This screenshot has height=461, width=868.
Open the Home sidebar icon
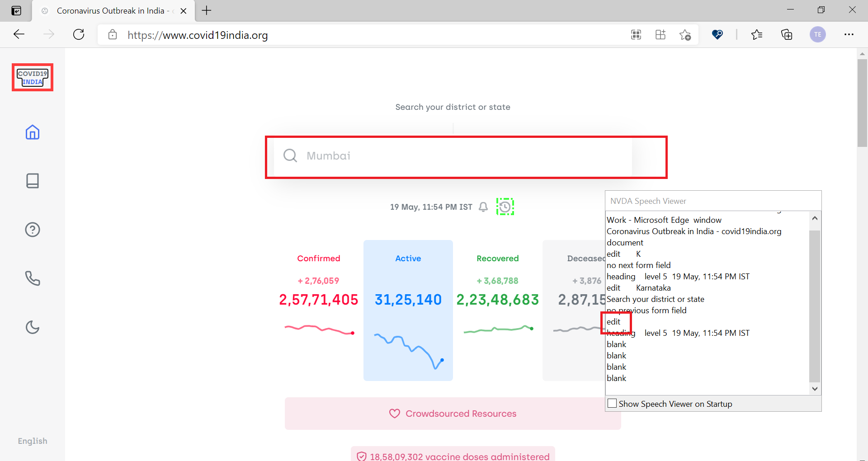coord(33,132)
